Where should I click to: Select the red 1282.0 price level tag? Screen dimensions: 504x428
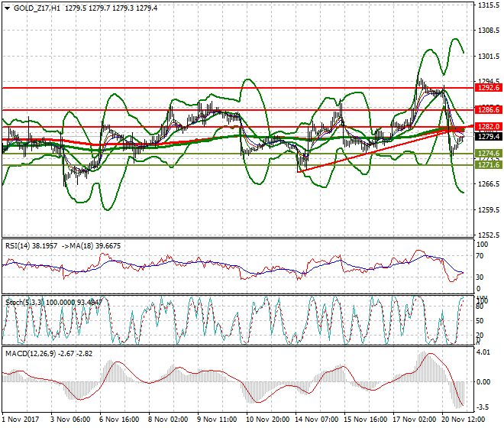[487, 126]
